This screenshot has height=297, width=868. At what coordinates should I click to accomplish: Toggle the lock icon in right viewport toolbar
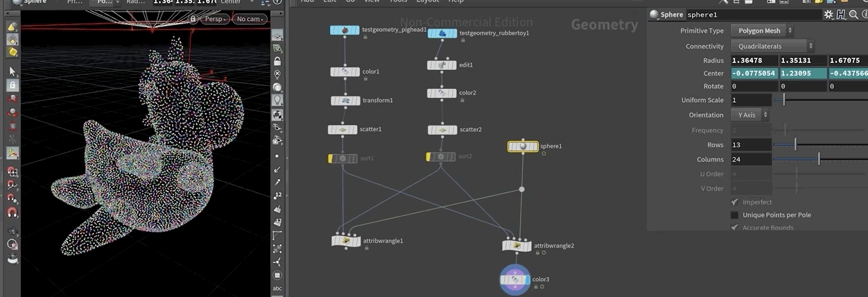pos(277,61)
